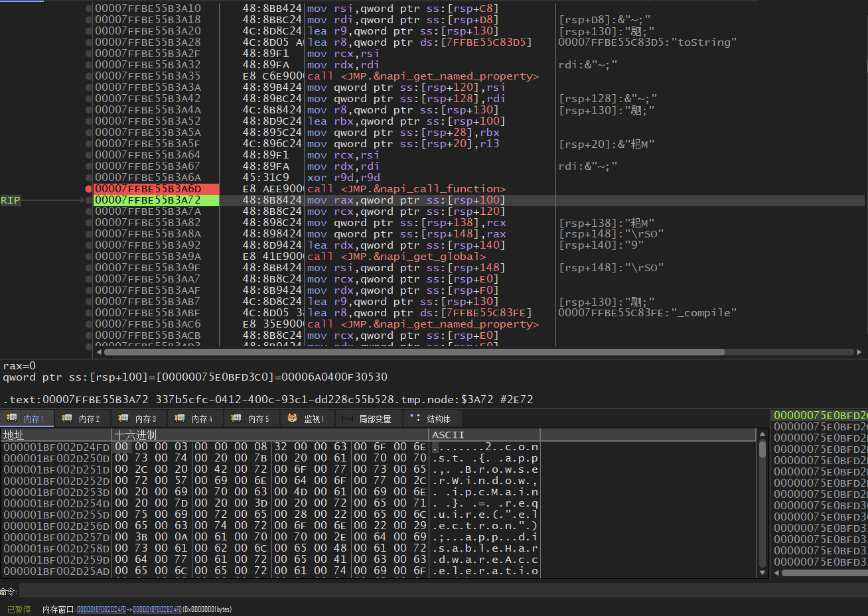
Task: Click the 十六进制 column header
Action: 136,435
